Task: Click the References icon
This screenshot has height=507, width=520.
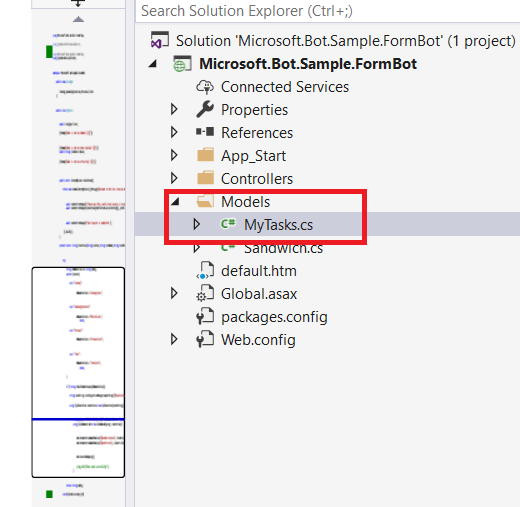Action: pyautogui.click(x=205, y=132)
